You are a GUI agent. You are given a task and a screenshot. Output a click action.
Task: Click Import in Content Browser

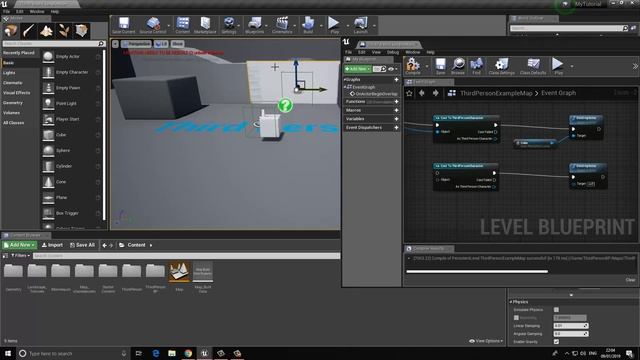tap(52, 245)
